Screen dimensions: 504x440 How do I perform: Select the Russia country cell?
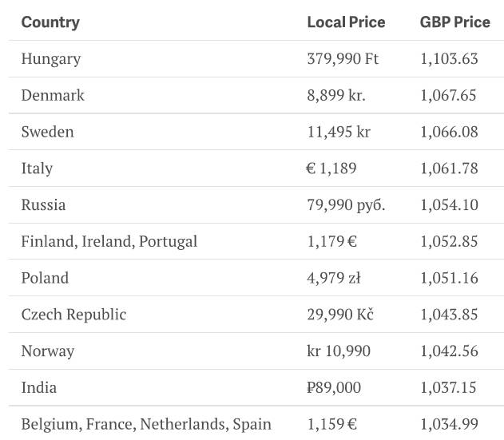pyautogui.click(x=44, y=205)
